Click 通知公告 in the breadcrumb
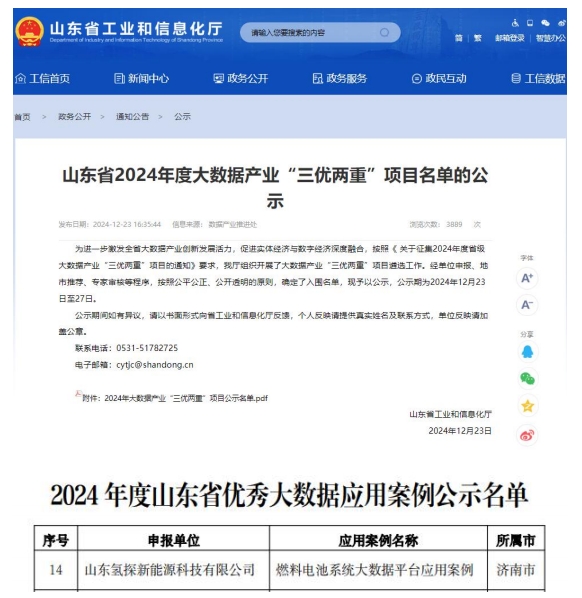 pos(132,117)
